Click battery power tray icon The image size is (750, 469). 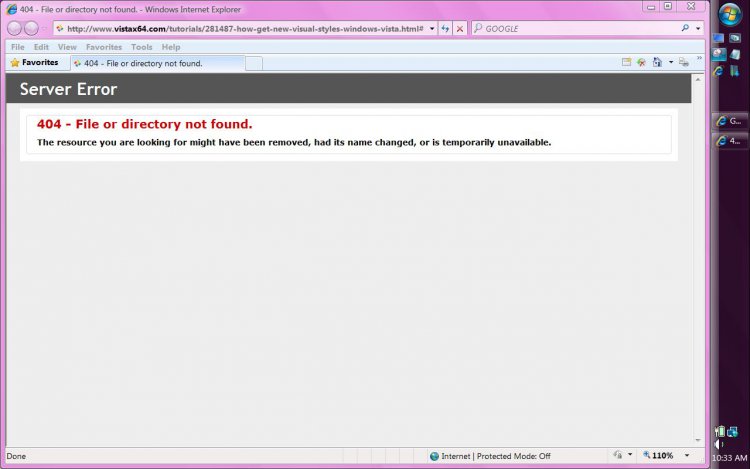[719, 432]
